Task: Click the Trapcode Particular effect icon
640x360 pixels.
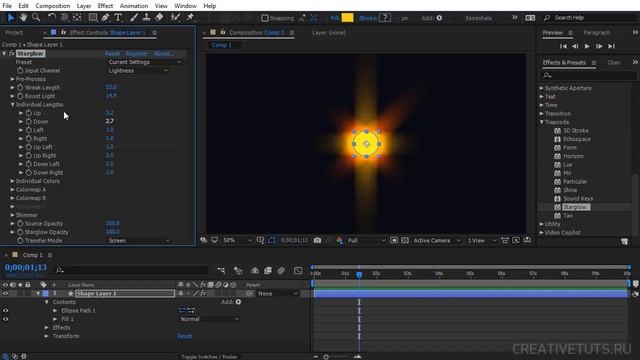Action: (557, 182)
